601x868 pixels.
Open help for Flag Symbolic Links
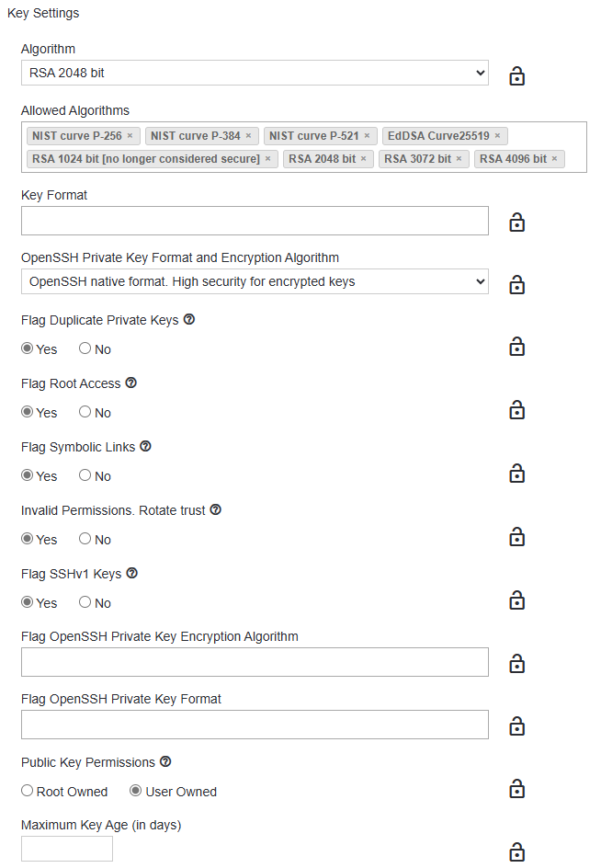coord(145,446)
